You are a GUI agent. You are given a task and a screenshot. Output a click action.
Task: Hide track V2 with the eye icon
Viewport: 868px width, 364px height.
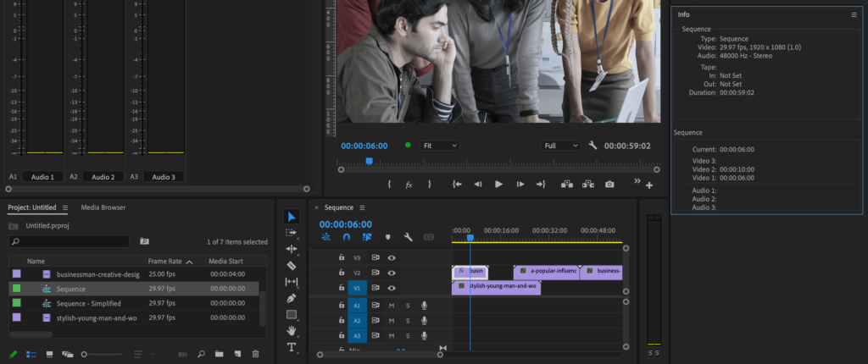[392, 273]
